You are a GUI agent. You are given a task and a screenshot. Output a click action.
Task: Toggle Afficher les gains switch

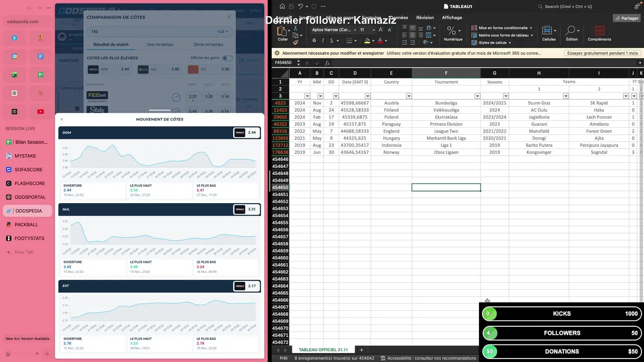pos(227,58)
